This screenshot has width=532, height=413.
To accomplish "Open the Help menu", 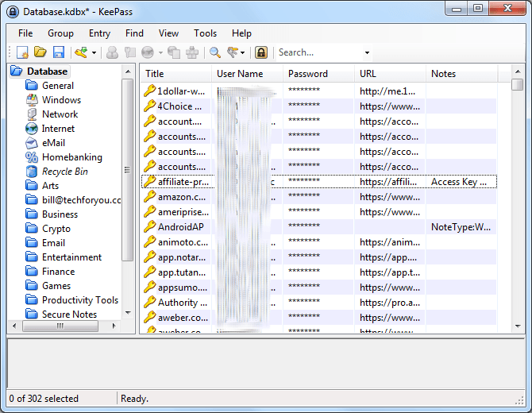I will point(241,33).
